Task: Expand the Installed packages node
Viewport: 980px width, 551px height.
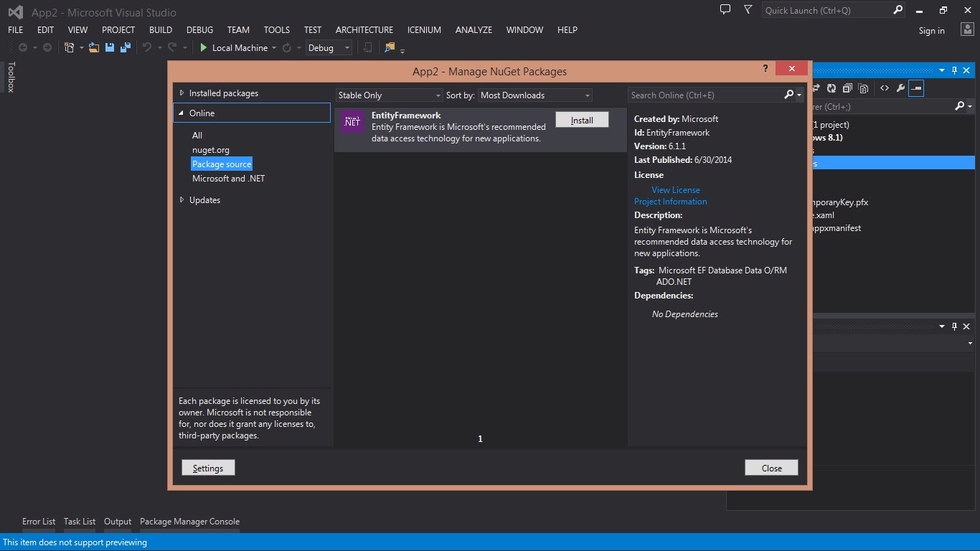Action: (x=182, y=93)
